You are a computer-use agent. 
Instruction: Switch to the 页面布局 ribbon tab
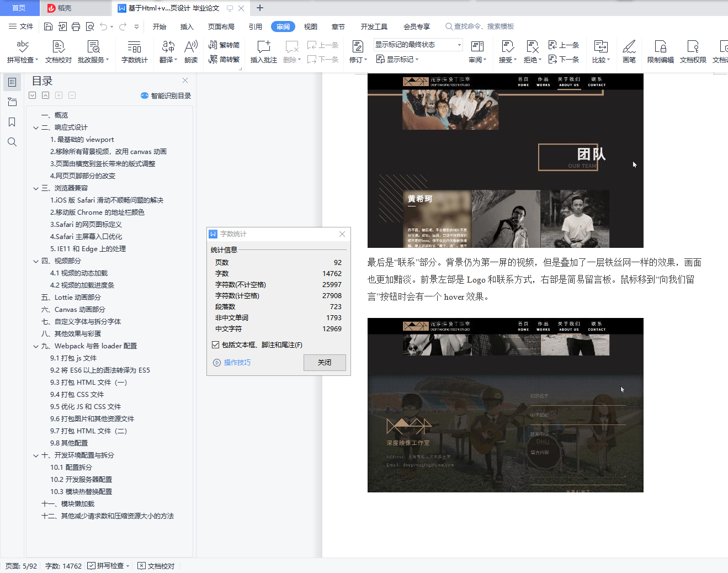click(x=221, y=26)
